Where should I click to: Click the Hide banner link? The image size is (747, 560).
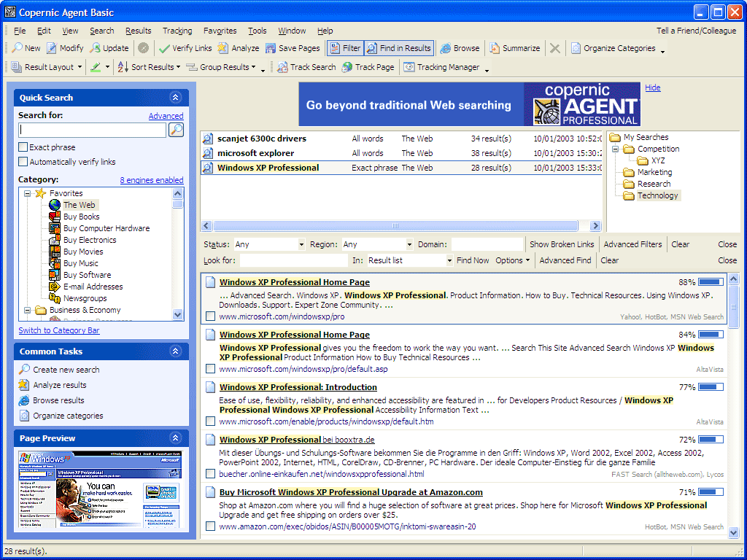[653, 87]
